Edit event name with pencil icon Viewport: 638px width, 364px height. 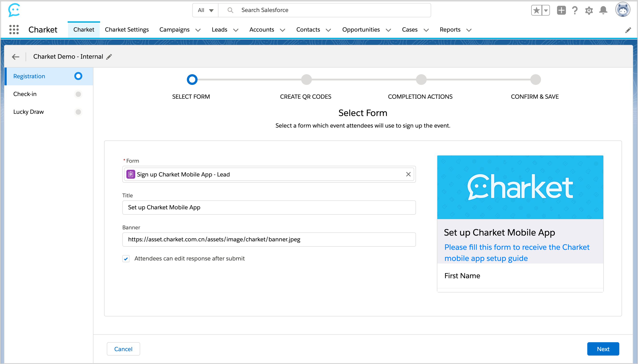pyautogui.click(x=109, y=57)
